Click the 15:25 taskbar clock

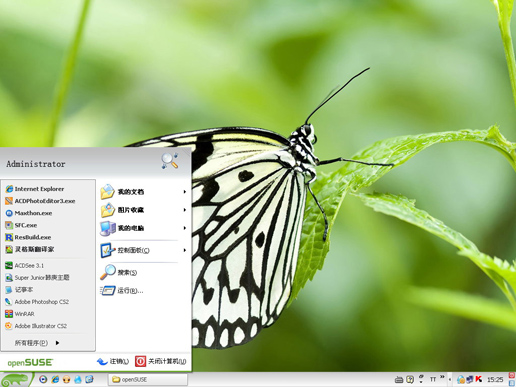pos(495,379)
